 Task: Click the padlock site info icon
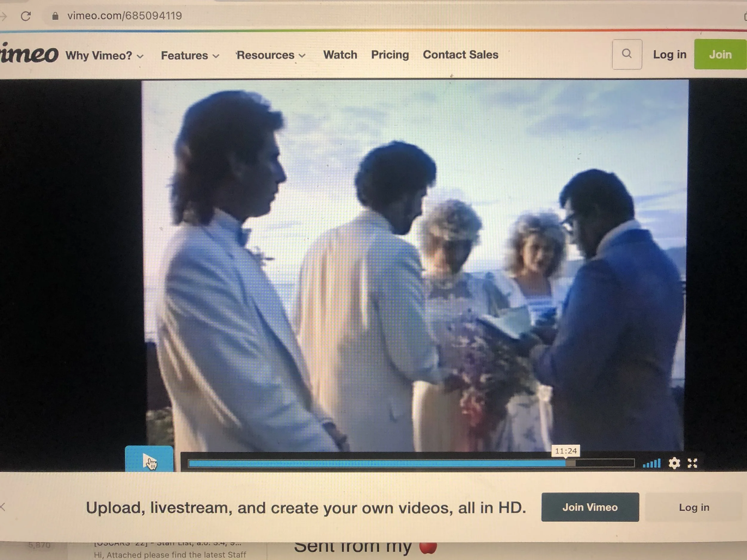point(55,16)
